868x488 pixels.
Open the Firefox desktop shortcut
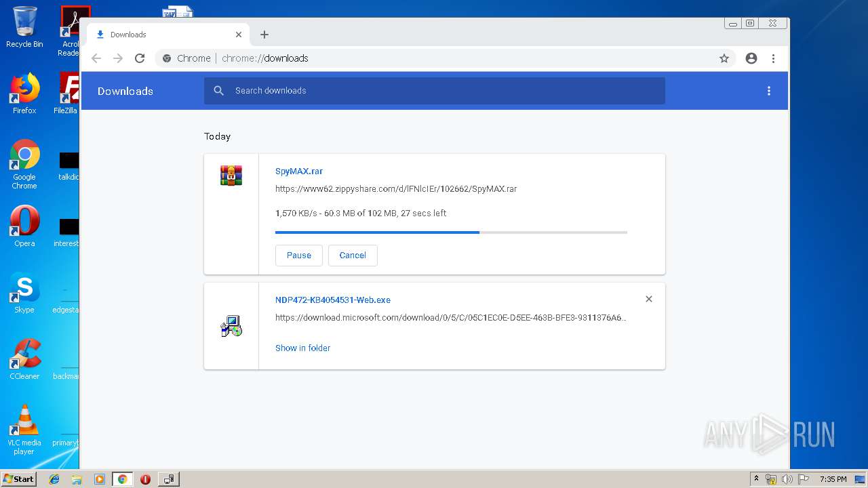24,93
